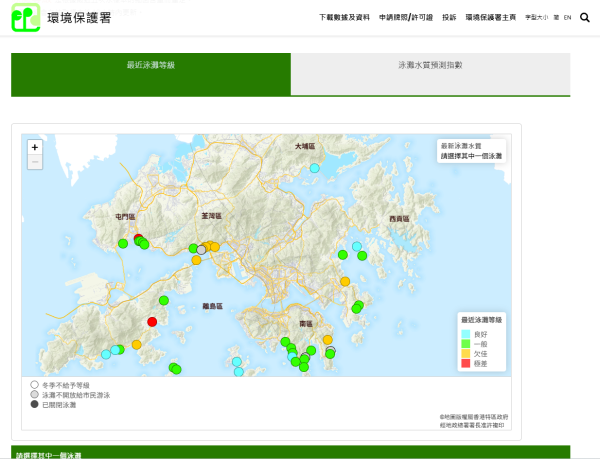Screen dimensions: 600x459
Task: Select the cyan marker below 西貢區 label
Action: click(x=357, y=246)
